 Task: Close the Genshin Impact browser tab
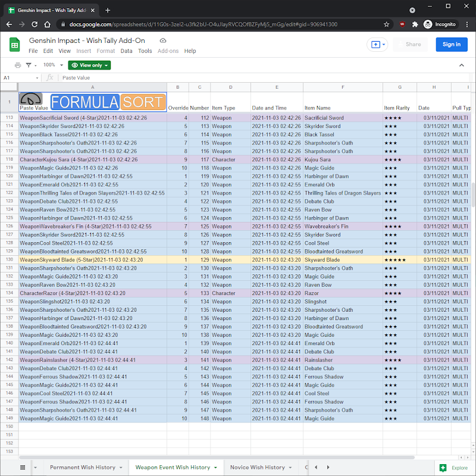tap(93, 10)
